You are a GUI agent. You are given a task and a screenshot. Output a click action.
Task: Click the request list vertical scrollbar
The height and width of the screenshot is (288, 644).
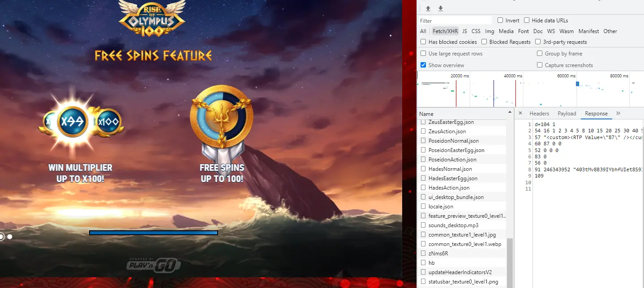click(510, 263)
